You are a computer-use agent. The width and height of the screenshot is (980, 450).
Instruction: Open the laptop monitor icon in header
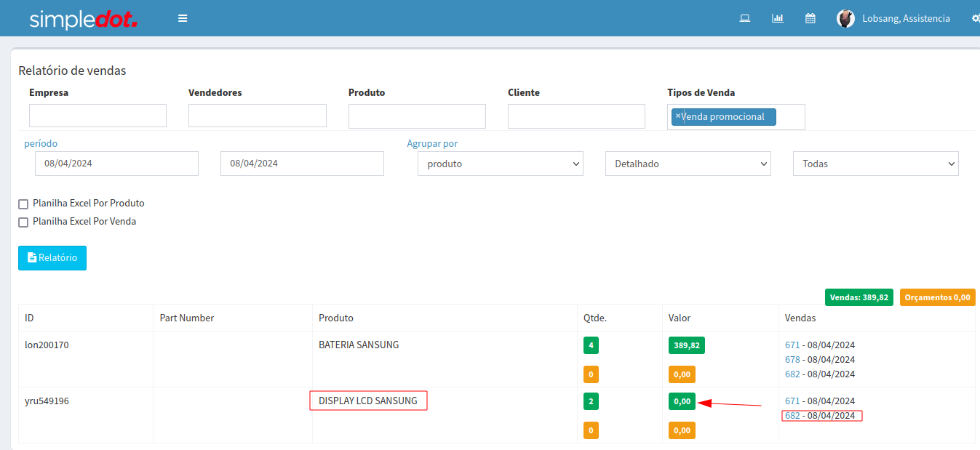click(x=744, y=18)
